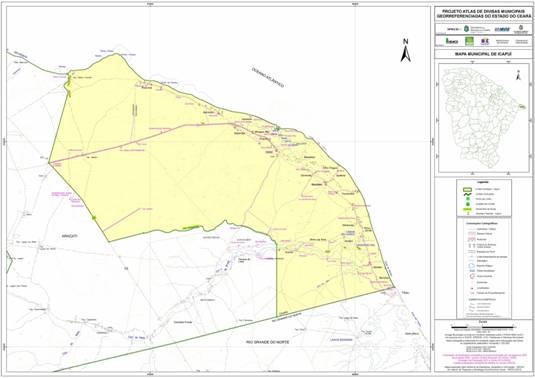Viewport: 535px width, 378px height.
Task: Click the north arrow compass on the main map
Action: (405, 50)
